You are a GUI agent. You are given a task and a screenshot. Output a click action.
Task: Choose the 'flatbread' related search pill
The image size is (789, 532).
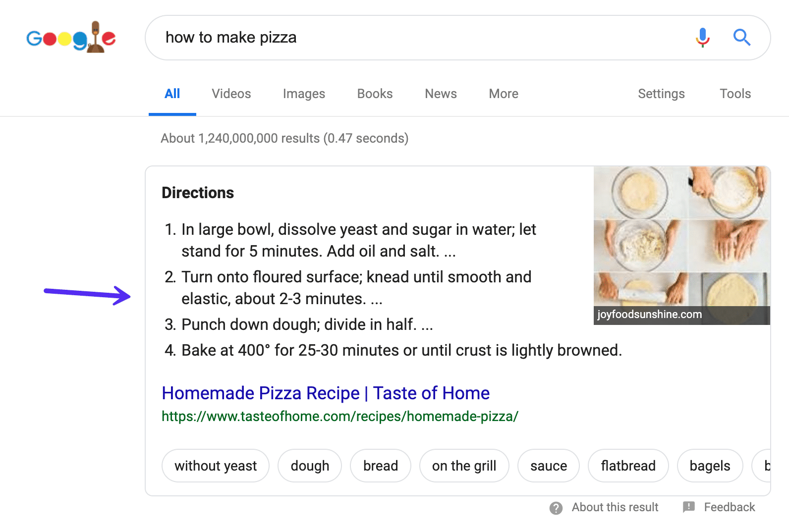[628, 466]
